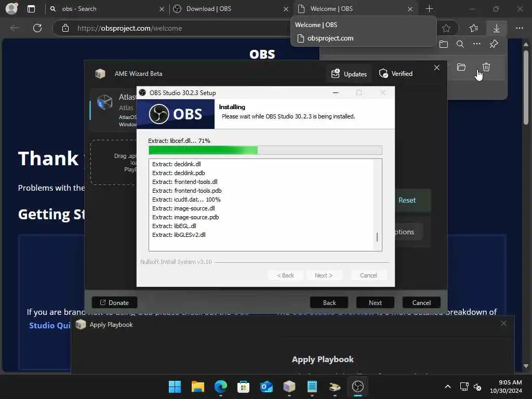Delete the downloaded file trash icon
This screenshot has height=399, width=532.
point(486,67)
